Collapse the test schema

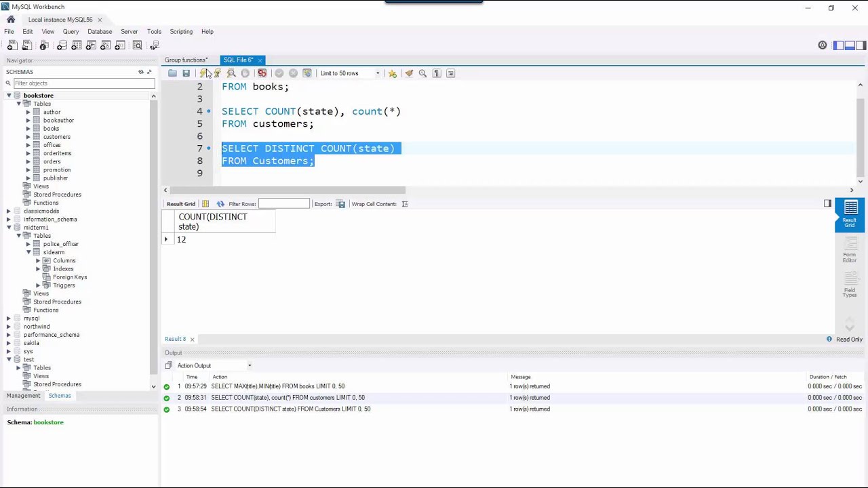[9, 359]
